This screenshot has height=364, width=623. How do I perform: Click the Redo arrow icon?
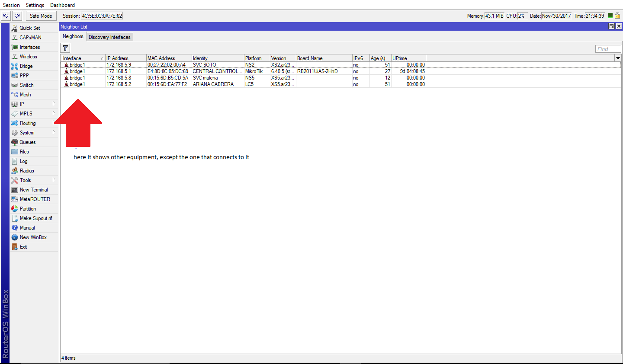(x=17, y=16)
